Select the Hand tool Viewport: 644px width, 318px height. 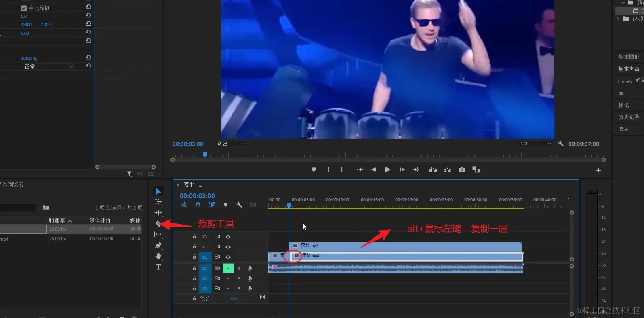[158, 256]
